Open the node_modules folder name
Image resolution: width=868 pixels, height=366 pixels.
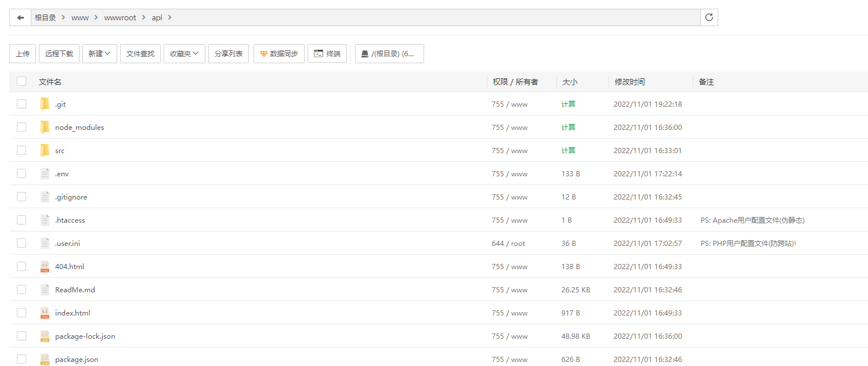tap(79, 127)
